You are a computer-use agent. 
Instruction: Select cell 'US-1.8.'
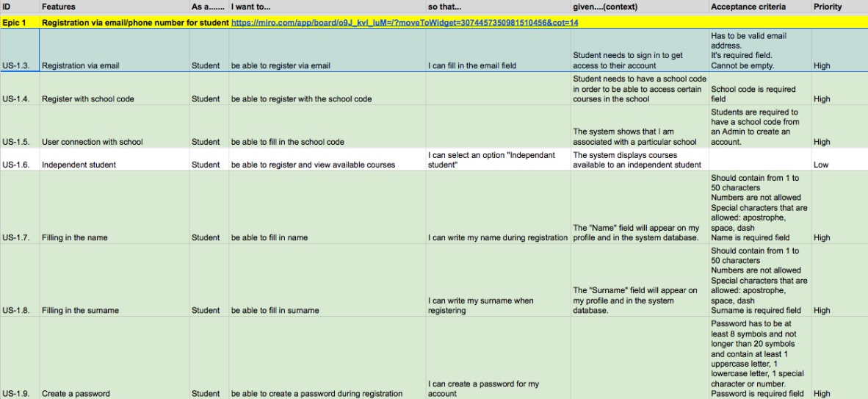pos(20,281)
